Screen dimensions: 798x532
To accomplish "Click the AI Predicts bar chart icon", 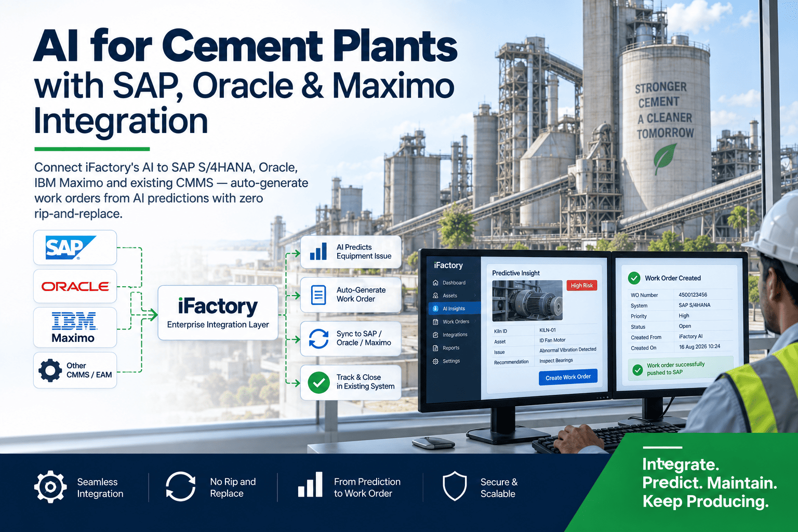I will [x=318, y=251].
